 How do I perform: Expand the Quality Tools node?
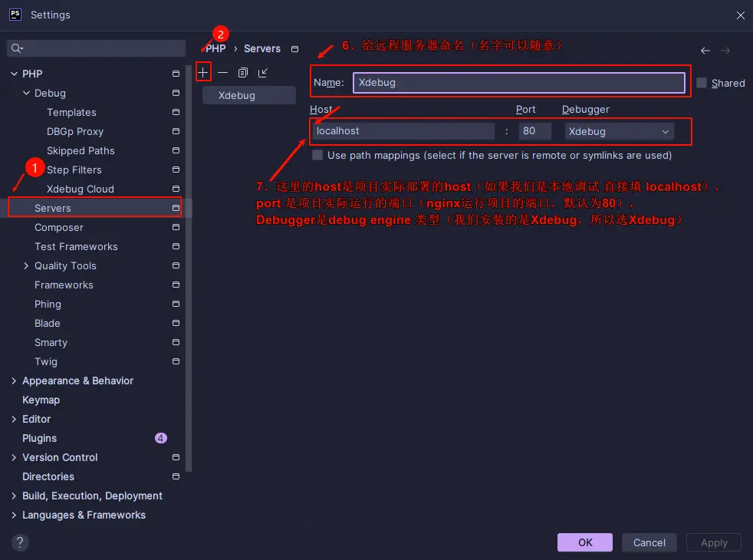tap(26, 265)
